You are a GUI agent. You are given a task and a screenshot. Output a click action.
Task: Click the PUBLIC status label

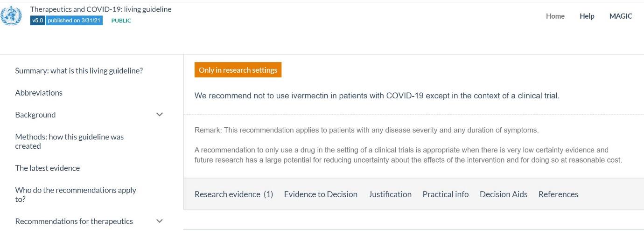(121, 21)
